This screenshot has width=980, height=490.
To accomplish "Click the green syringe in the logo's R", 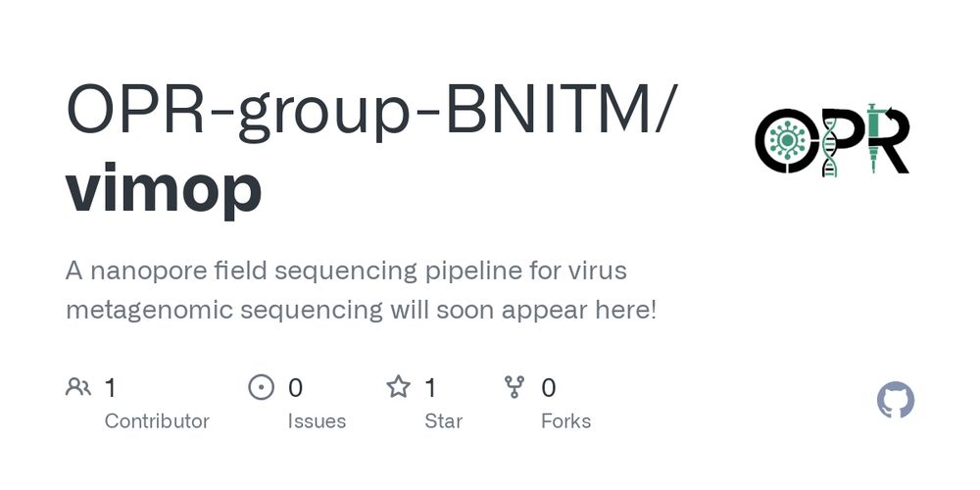I will pyautogui.click(x=873, y=137).
